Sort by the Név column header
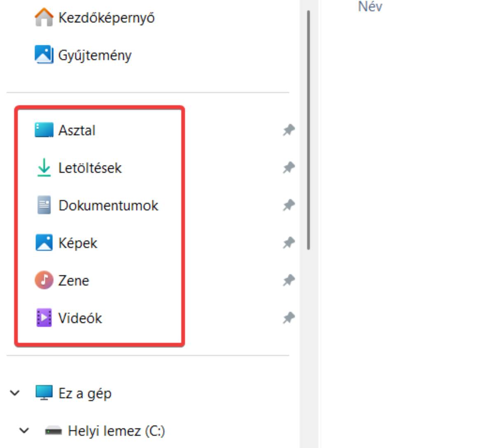 pyautogui.click(x=370, y=6)
